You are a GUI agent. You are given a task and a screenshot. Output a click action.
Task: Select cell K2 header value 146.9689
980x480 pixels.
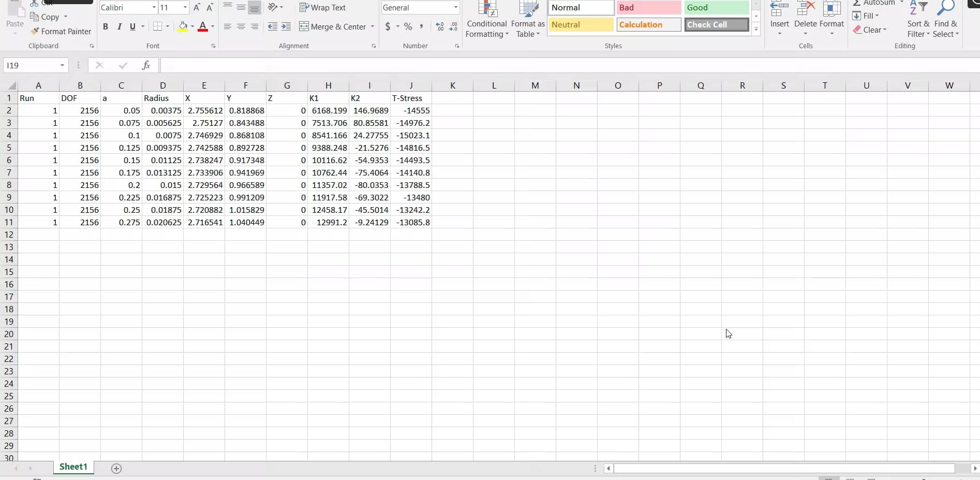pyautogui.click(x=370, y=110)
